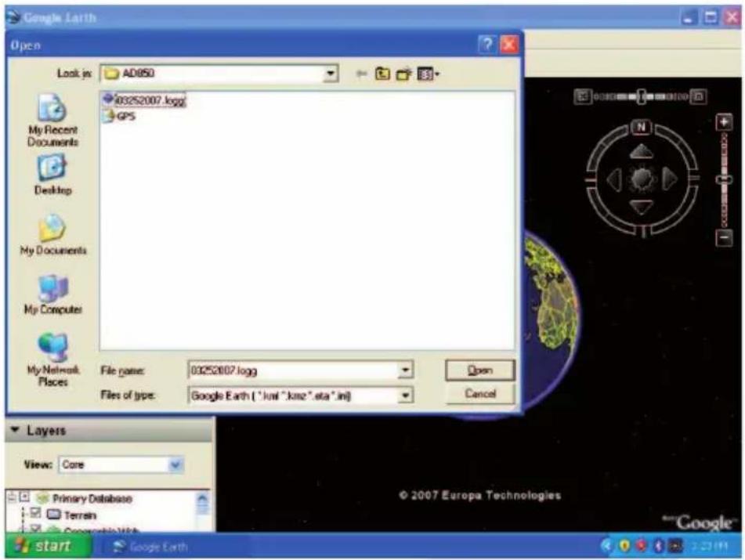Click the dialog Help question mark button

(486, 45)
